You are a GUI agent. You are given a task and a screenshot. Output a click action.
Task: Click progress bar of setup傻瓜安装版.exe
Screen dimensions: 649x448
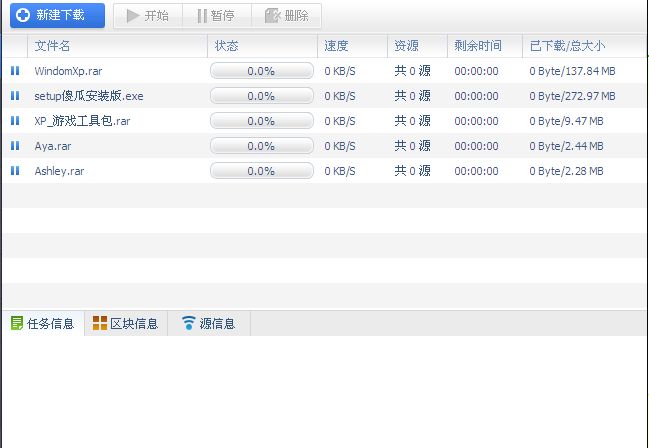pyautogui.click(x=262, y=96)
